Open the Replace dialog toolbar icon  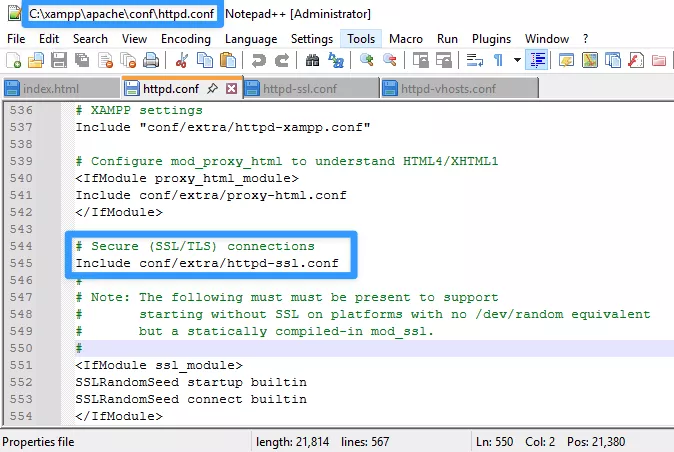coord(336,60)
